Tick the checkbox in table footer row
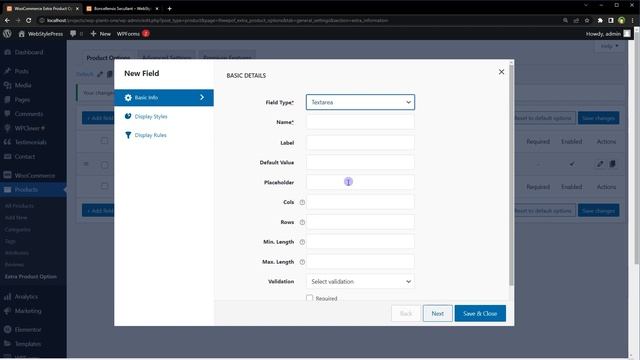640x360 pixels. click(104, 186)
